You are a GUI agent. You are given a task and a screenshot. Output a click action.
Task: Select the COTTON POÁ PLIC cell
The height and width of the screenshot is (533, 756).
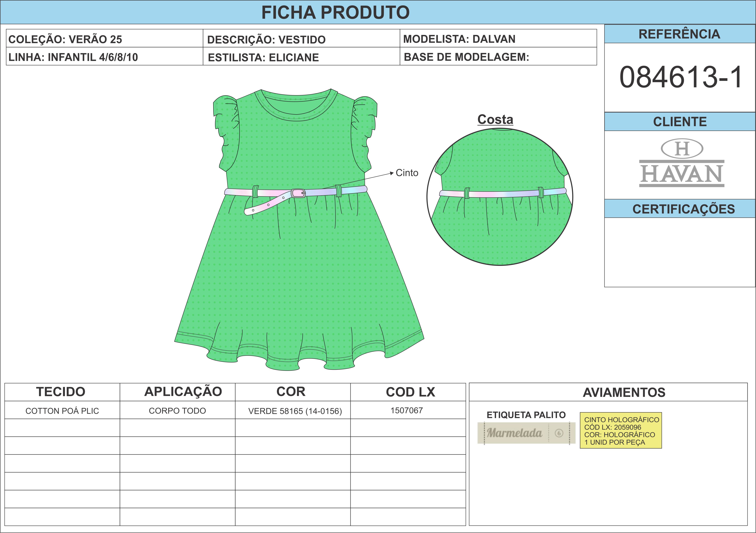[62, 411]
